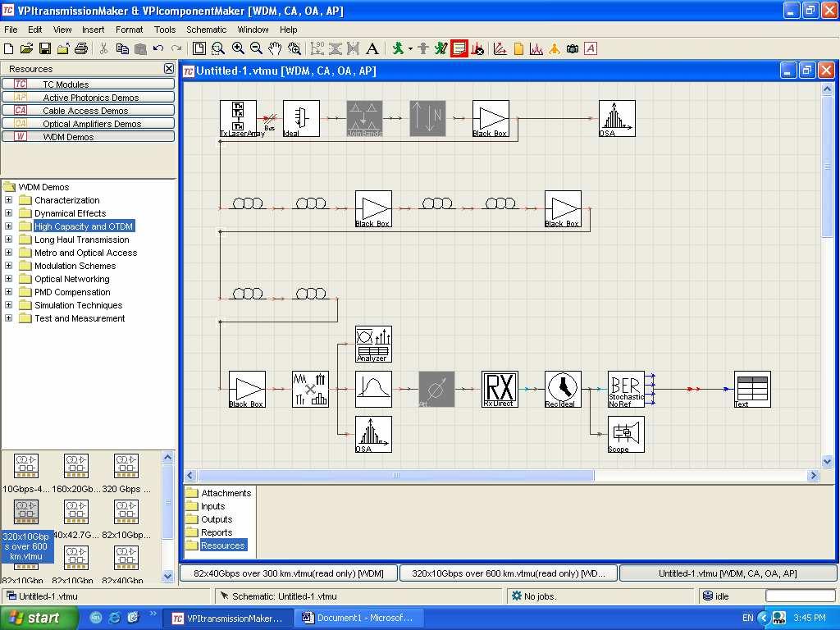Click the Active Photonics Demos button

[88, 97]
